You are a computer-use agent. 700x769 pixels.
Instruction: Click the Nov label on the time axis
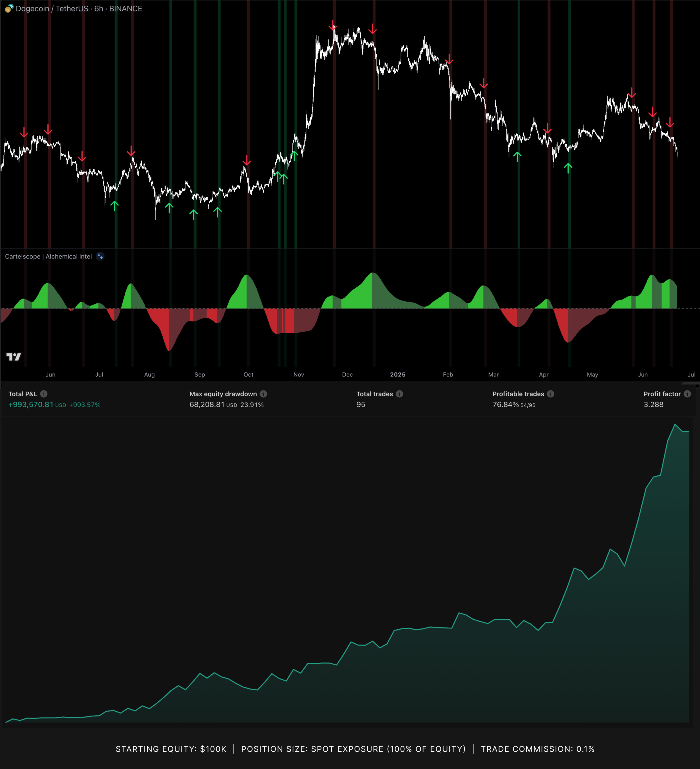299,375
